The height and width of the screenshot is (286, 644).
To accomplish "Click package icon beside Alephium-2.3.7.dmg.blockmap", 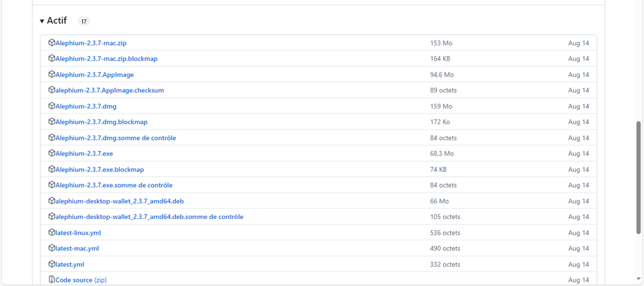I will click(52, 121).
